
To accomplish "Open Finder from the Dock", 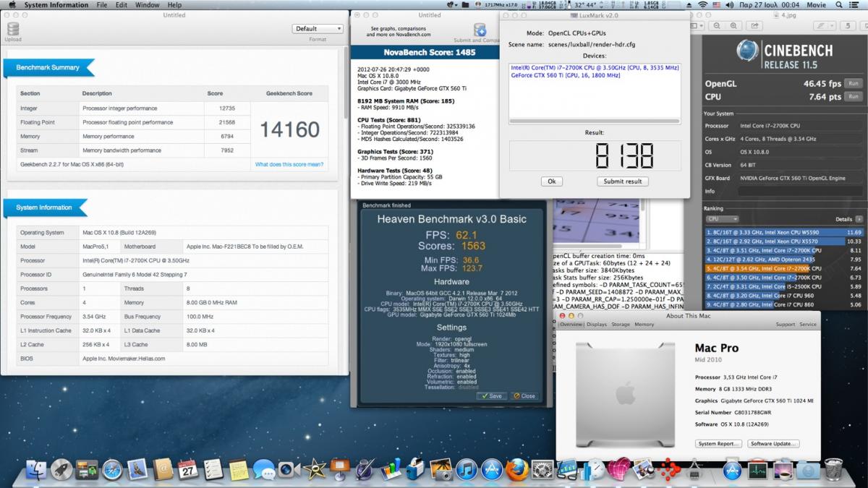I will point(36,471).
